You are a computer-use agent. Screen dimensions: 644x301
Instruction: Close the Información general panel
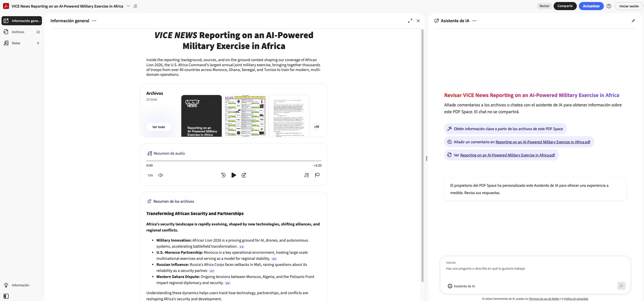(x=418, y=21)
